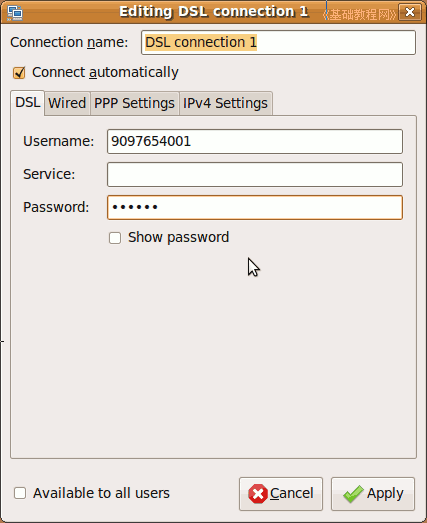Click the green checkmark icon on Apply
Screen dimensions: 427x523
tap(353, 494)
